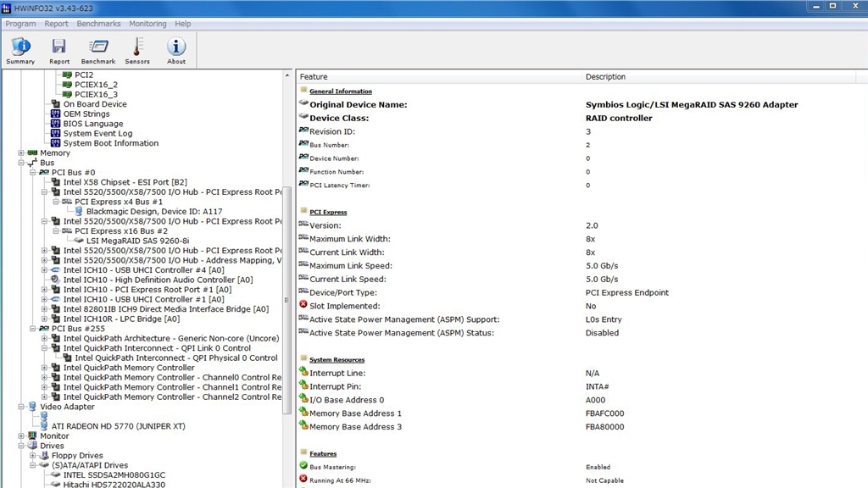Click the PCIEX16_2 slot icon
The image size is (868, 488).
(x=67, y=85)
